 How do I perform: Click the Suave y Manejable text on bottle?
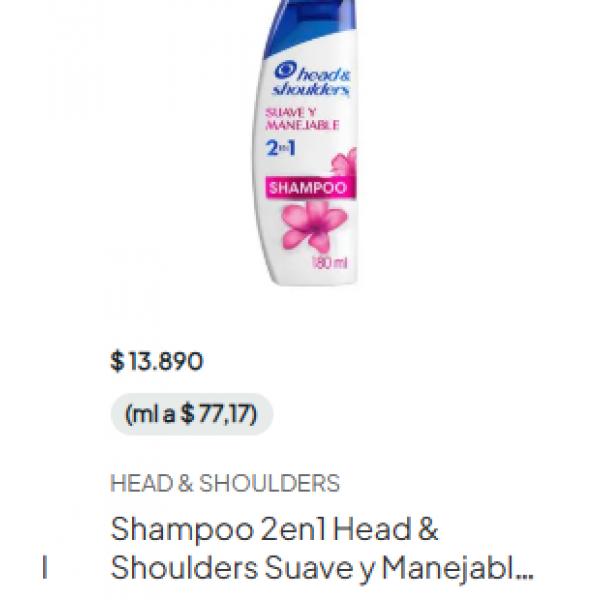pyautogui.click(x=302, y=119)
